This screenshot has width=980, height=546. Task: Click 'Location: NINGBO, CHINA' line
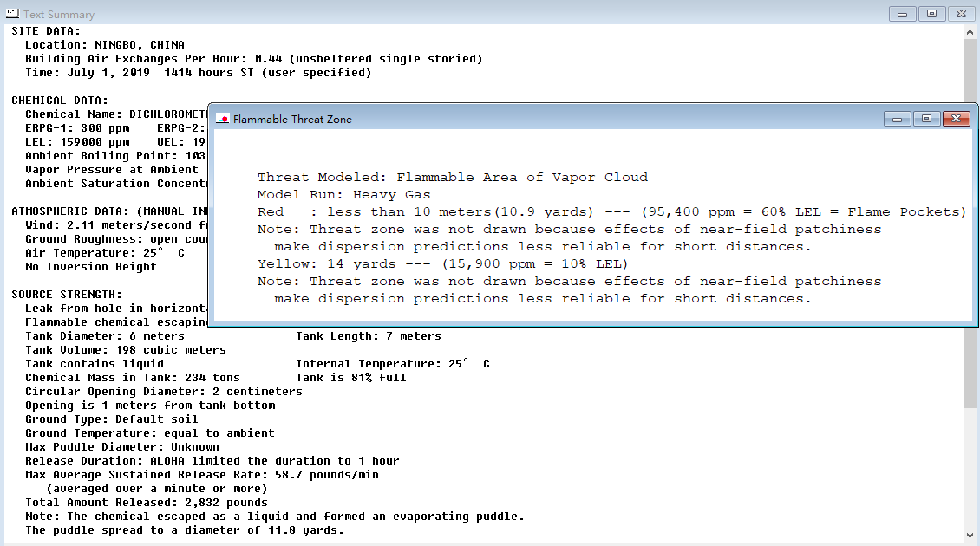[104, 45]
